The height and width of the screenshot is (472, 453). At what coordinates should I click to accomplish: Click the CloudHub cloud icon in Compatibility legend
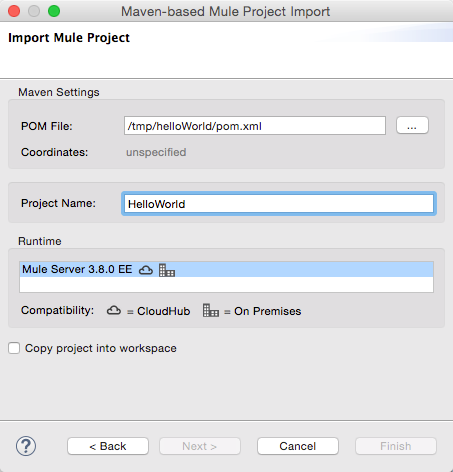[x=114, y=311]
